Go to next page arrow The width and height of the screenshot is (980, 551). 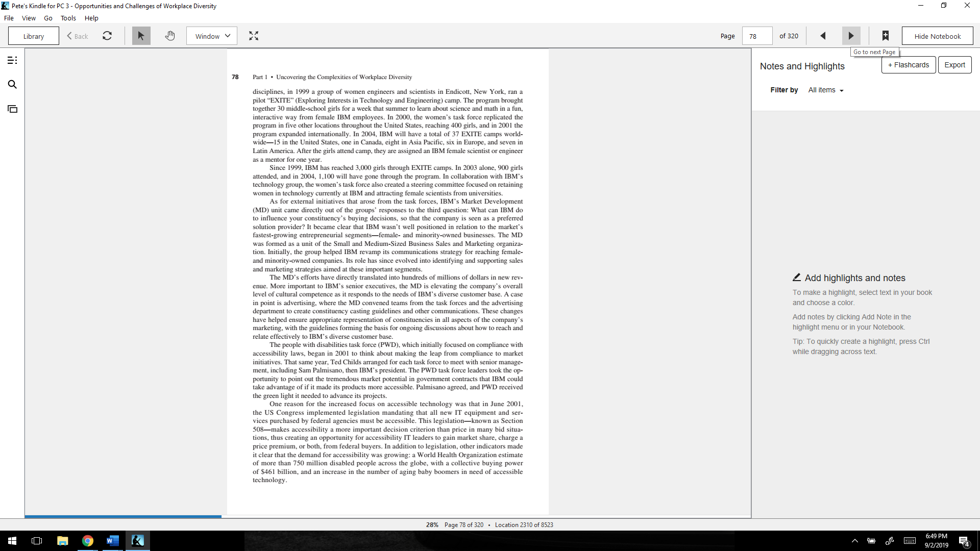click(x=851, y=36)
